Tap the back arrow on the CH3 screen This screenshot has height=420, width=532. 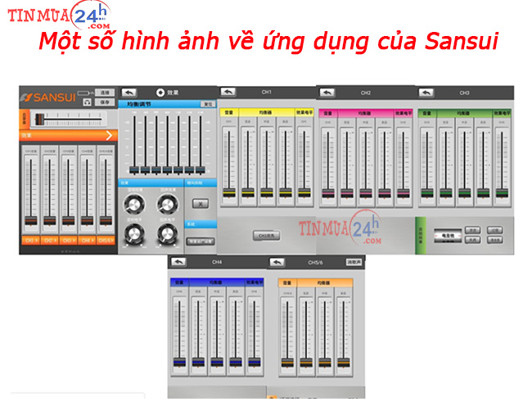(x=426, y=93)
